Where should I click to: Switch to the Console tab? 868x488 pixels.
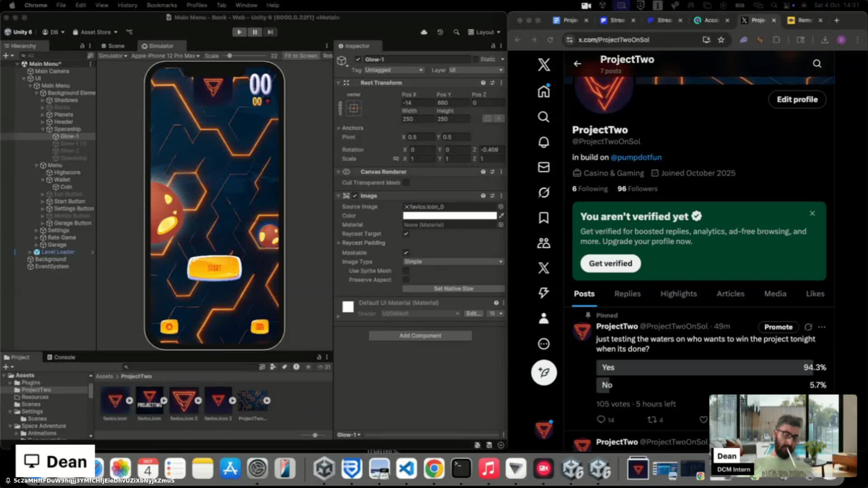point(61,357)
